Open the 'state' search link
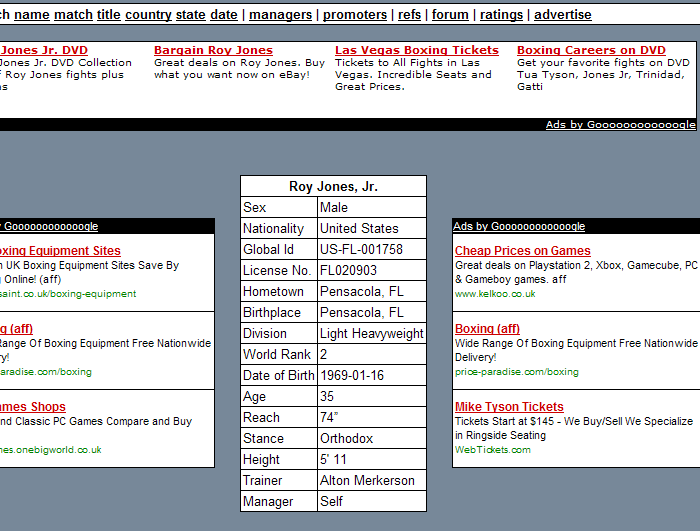The image size is (700, 531). [x=191, y=15]
